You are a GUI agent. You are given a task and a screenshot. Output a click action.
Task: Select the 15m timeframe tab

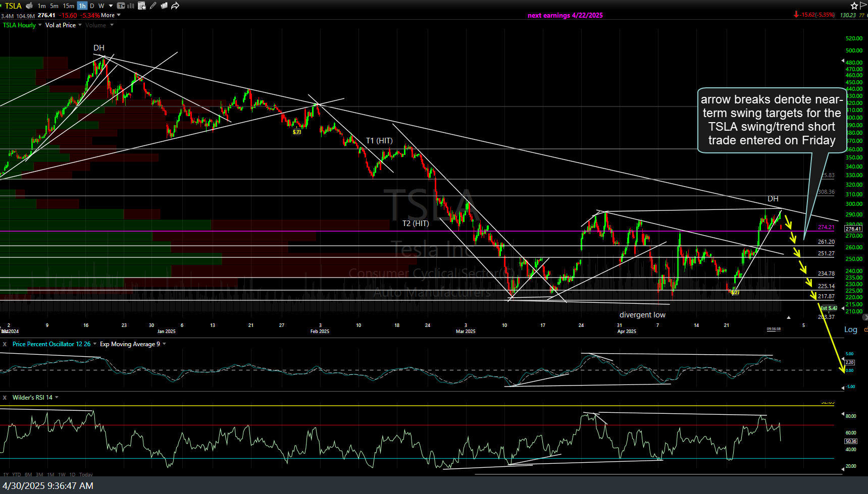coord(68,6)
